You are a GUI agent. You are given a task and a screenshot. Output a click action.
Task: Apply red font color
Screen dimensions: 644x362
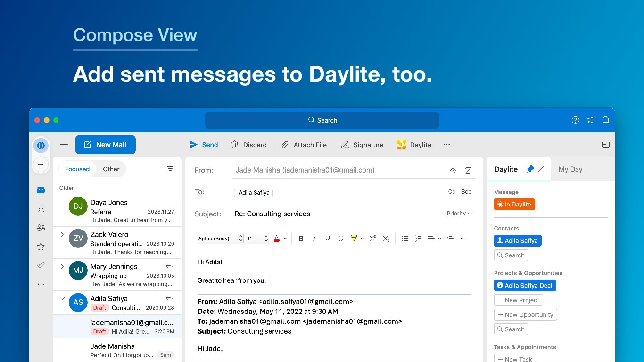coord(277,239)
